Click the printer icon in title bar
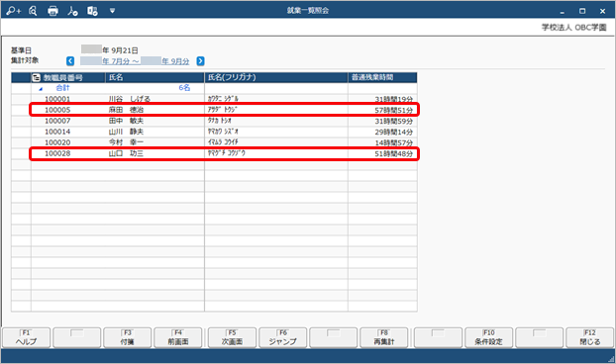Image resolution: width=616 pixels, height=364 pixels. (x=52, y=11)
